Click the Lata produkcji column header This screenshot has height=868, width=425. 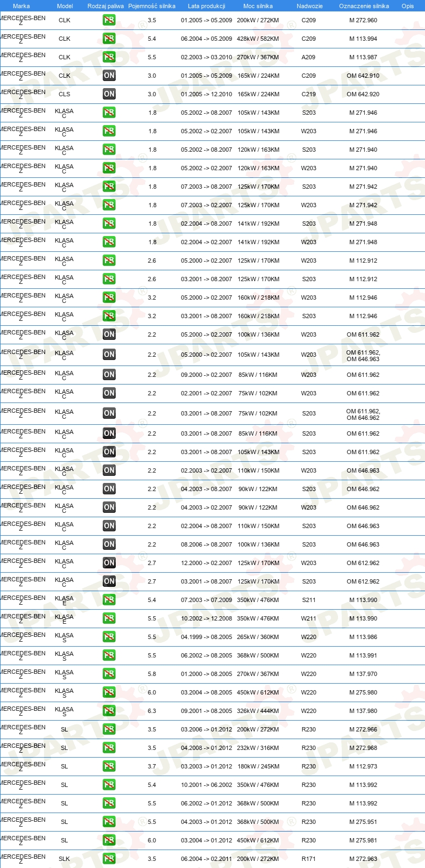207,6
